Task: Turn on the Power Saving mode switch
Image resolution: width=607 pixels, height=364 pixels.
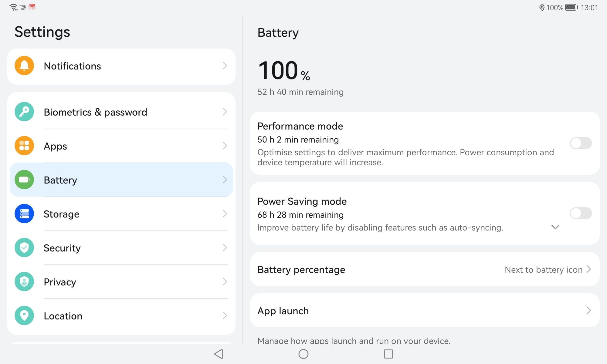Action: [581, 213]
